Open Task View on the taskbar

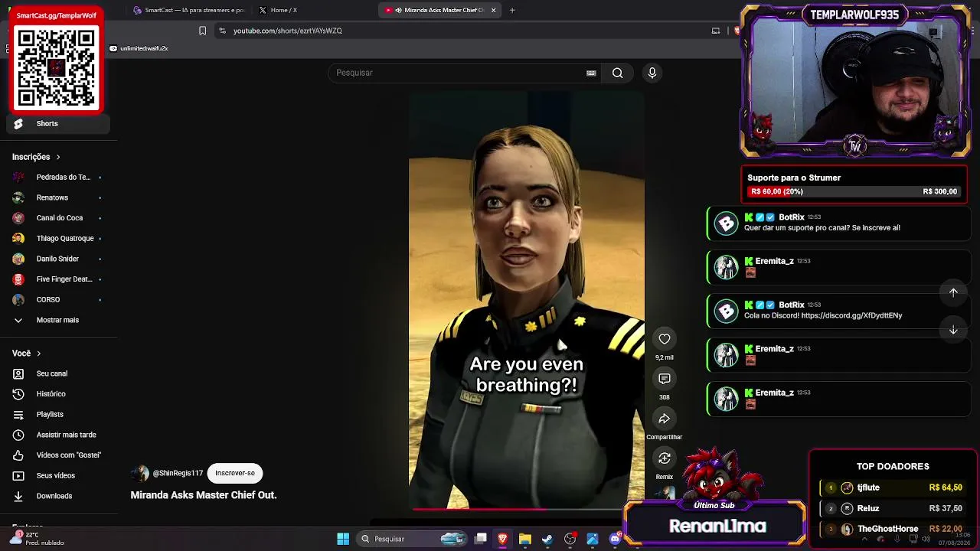[x=480, y=539]
